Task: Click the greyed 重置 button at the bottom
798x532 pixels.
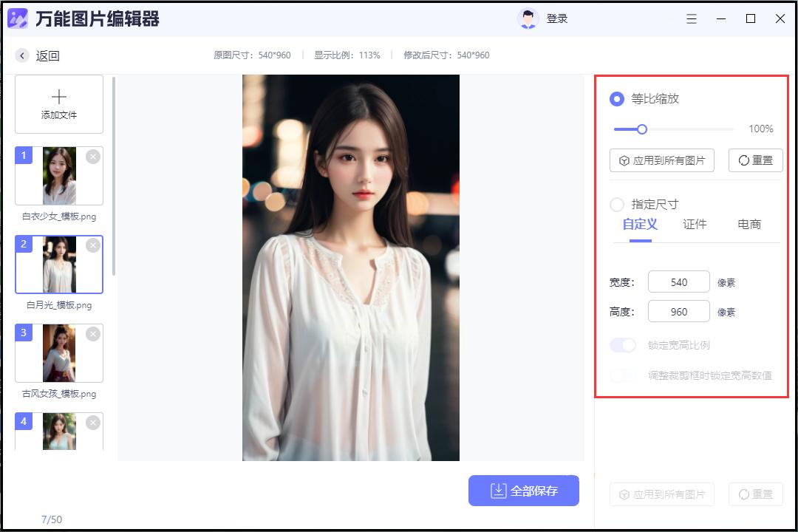Action: pos(755,494)
